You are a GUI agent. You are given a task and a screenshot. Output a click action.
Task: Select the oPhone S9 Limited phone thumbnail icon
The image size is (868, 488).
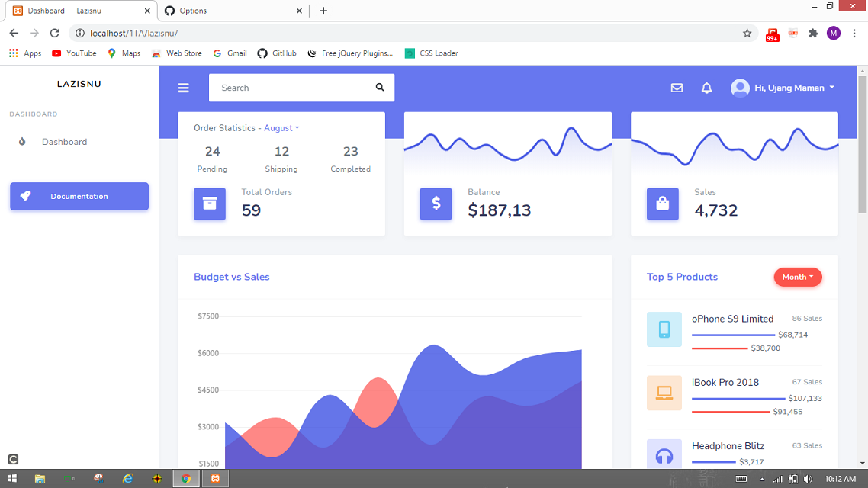point(664,328)
